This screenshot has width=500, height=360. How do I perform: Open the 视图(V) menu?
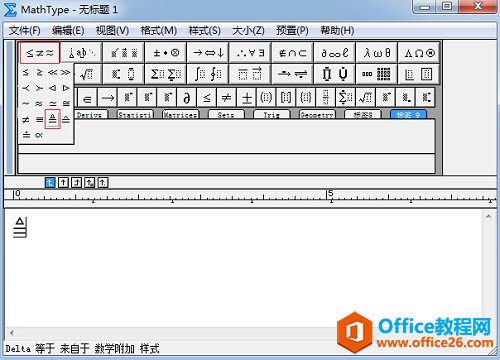coord(112,31)
